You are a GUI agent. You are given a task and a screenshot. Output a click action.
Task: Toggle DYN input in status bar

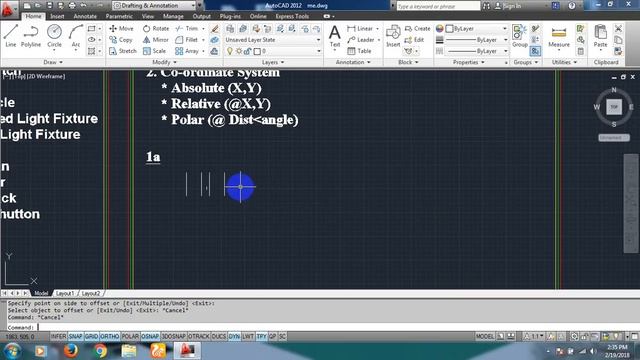pyautogui.click(x=234, y=336)
